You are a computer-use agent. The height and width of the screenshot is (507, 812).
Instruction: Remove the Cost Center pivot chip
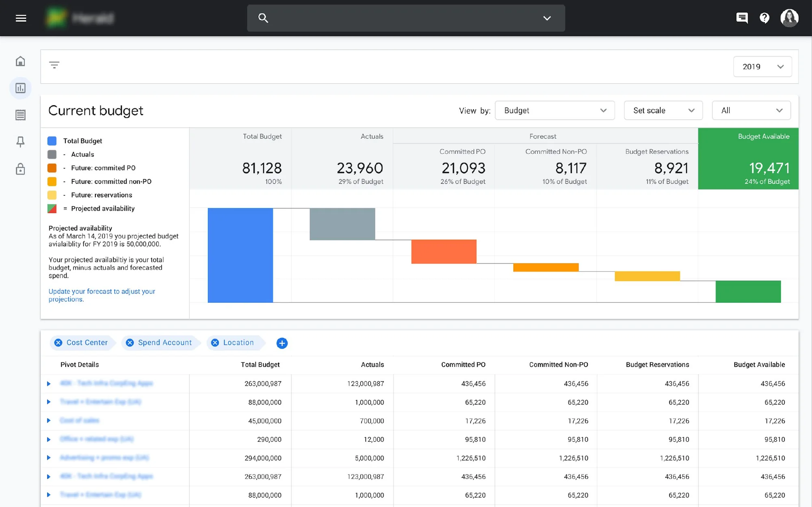coord(58,343)
